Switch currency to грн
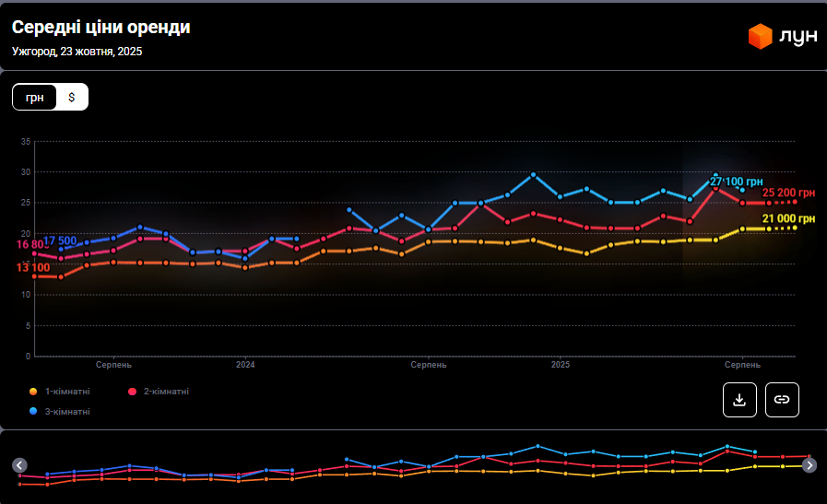 click(x=35, y=97)
